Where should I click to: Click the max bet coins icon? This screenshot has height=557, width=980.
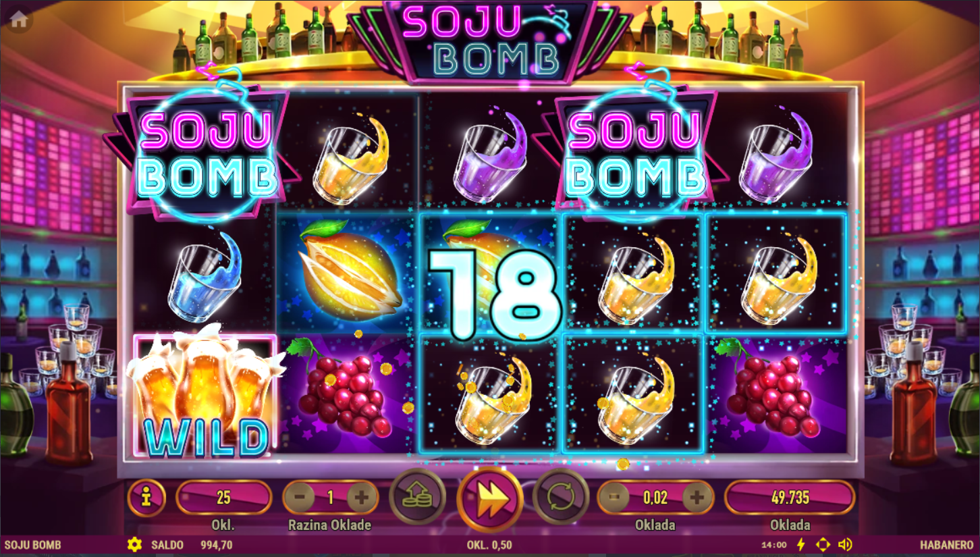[x=417, y=497]
